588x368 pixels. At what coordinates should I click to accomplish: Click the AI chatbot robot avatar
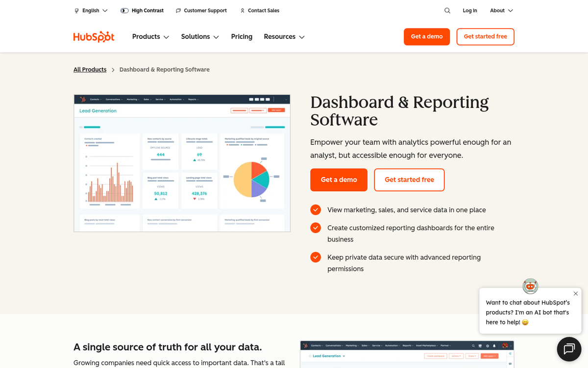530,286
